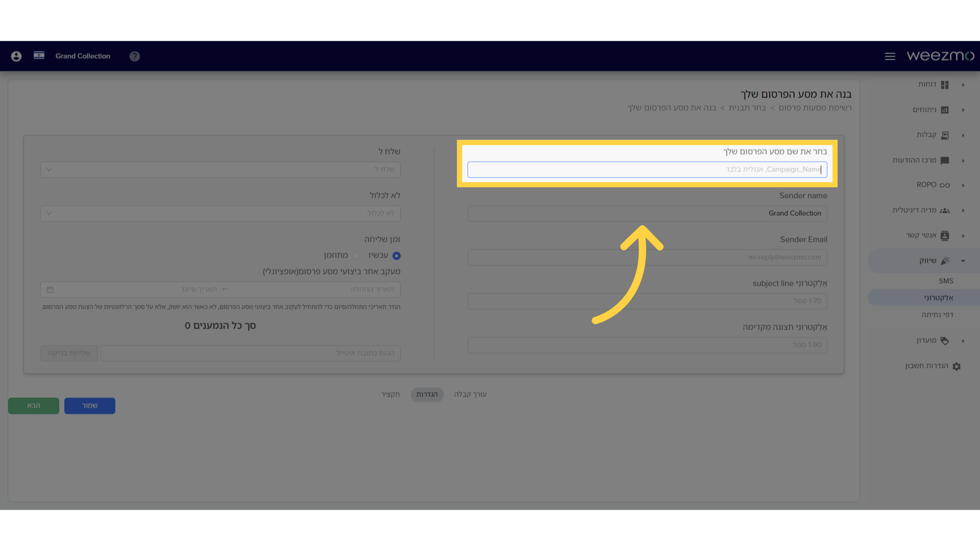Viewport: 980px width, 551px height.
Task: Click the weezmo logo
Action: click(x=940, y=56)
